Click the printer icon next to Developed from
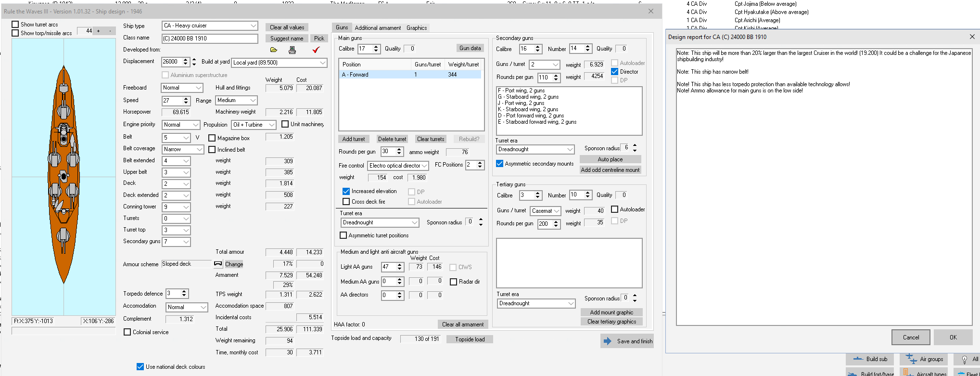 pos(292,50)
